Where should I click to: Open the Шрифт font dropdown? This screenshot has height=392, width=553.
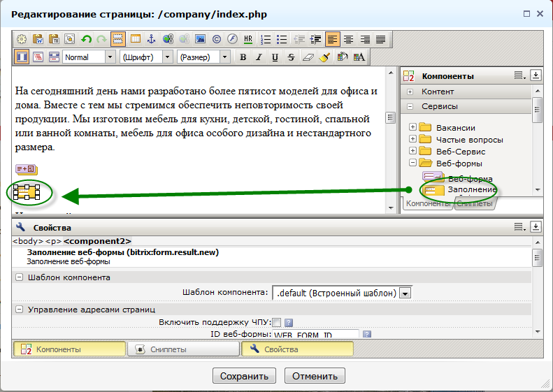[168, 57]
